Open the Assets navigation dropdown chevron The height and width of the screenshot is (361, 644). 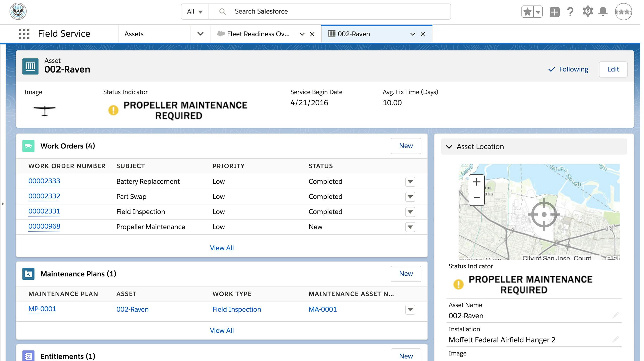pyautogui.click(x=200, y=34)
